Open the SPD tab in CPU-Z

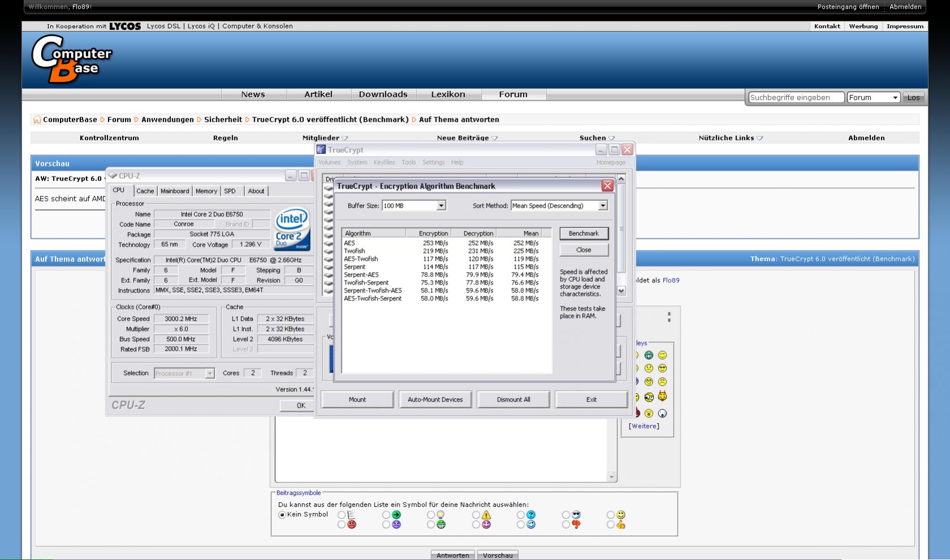coord(230,191)
